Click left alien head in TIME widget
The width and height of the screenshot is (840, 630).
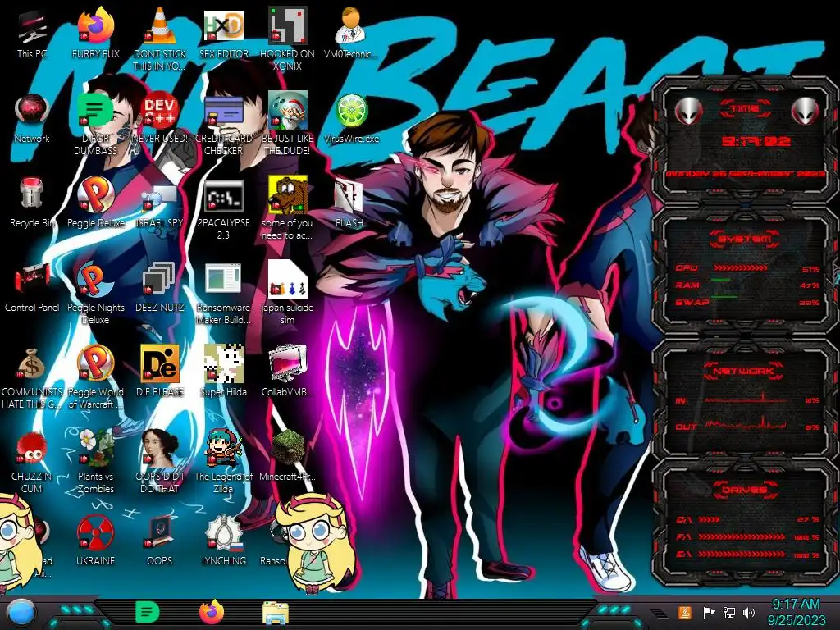(687, 112)
